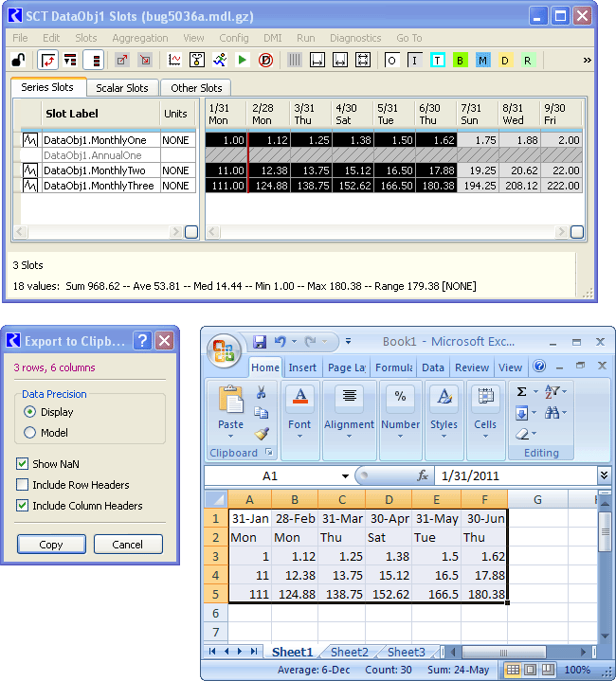Click the running man model run icon
The height and width of the screenshot is (681, 616).
pyautogui.click(x=220, y=60)
